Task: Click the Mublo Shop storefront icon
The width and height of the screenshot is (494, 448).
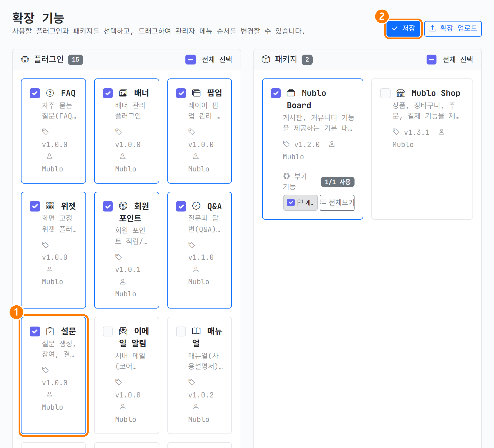Action: (x=400, y=93)
